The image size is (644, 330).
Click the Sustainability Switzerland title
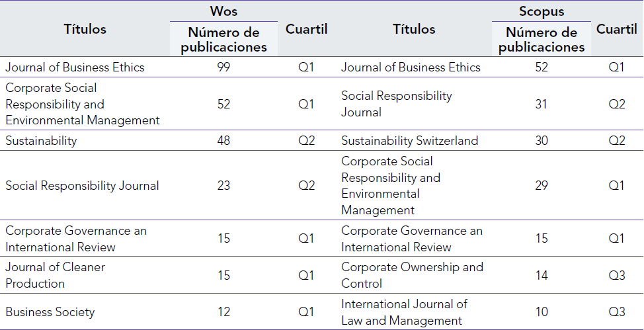[x=409, y=141]
